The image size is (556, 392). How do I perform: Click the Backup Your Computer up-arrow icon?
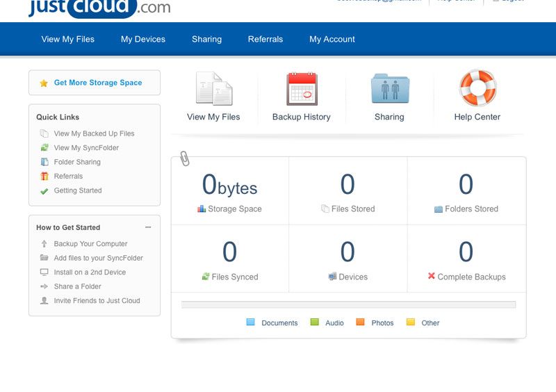44,244
